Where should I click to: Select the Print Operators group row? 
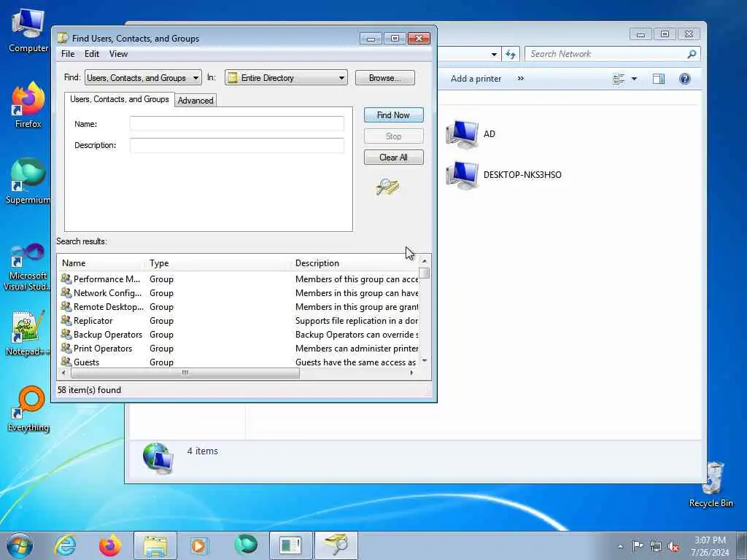[238, 348]
